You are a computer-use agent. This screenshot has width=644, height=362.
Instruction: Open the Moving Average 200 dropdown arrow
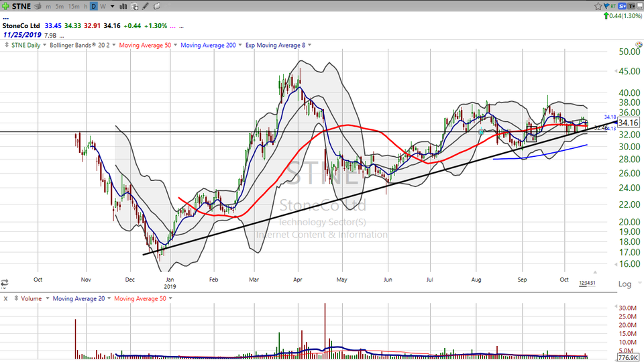pyautogui.click(x=240, y=45)
